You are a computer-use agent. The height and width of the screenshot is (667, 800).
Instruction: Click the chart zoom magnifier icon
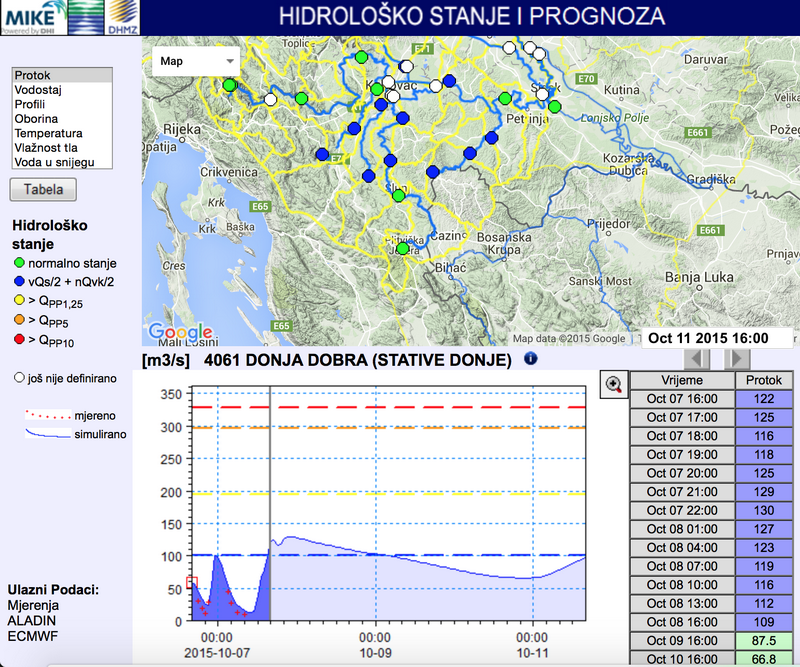click(x=612, y=383)
